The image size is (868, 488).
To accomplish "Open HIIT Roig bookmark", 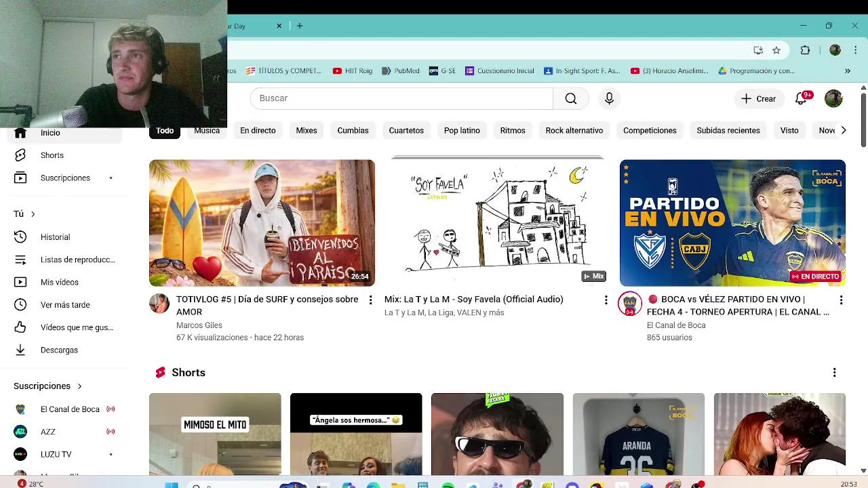I will (353, 70).
